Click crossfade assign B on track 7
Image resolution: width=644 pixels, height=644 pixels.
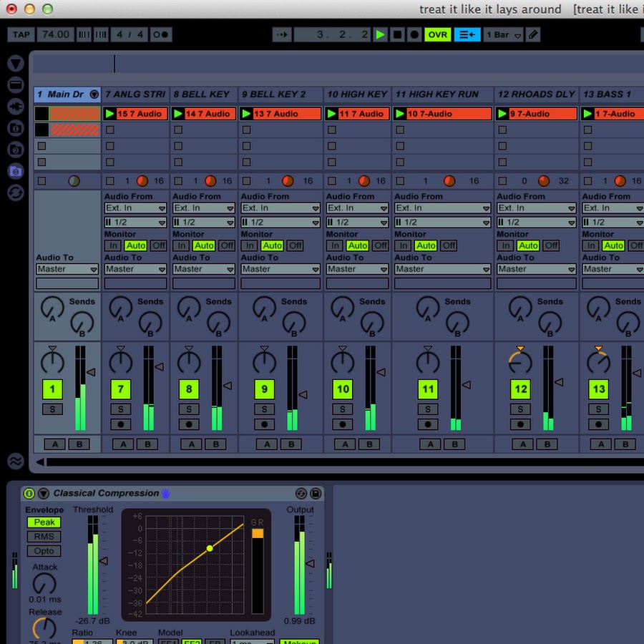point(147,444)
